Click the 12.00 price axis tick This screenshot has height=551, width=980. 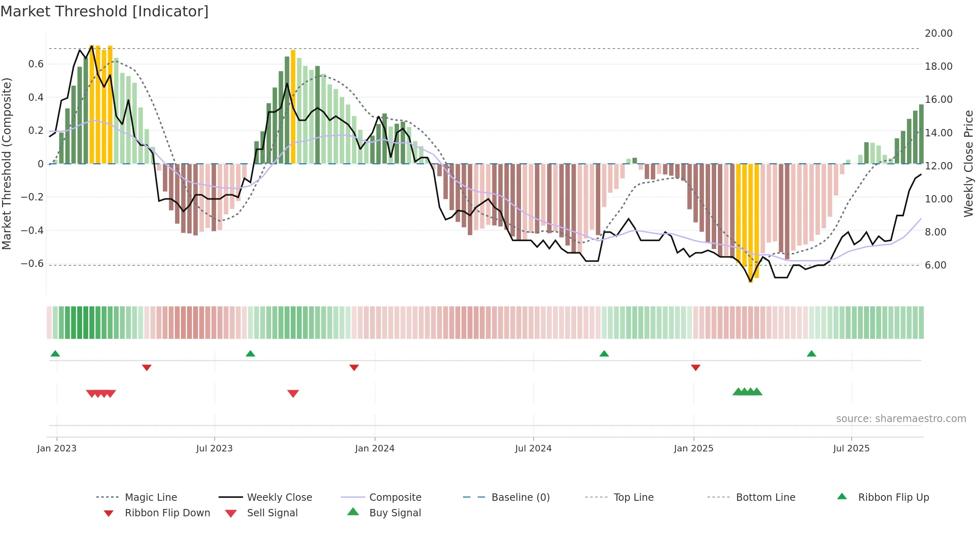pos(939,166)
